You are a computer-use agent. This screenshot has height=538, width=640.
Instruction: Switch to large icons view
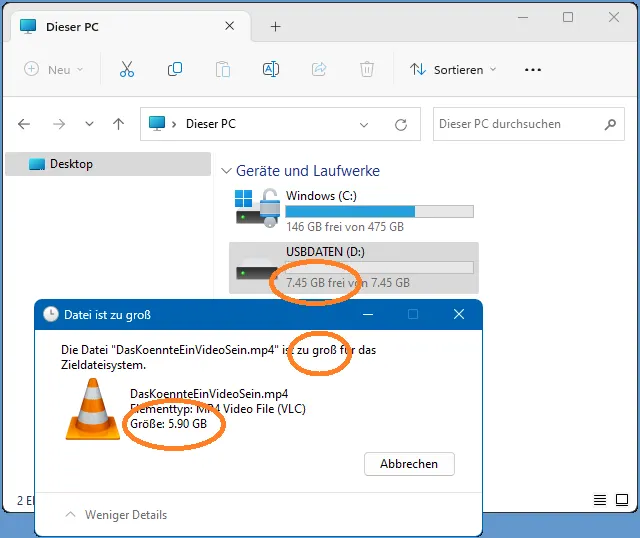(x=622, y=500)
